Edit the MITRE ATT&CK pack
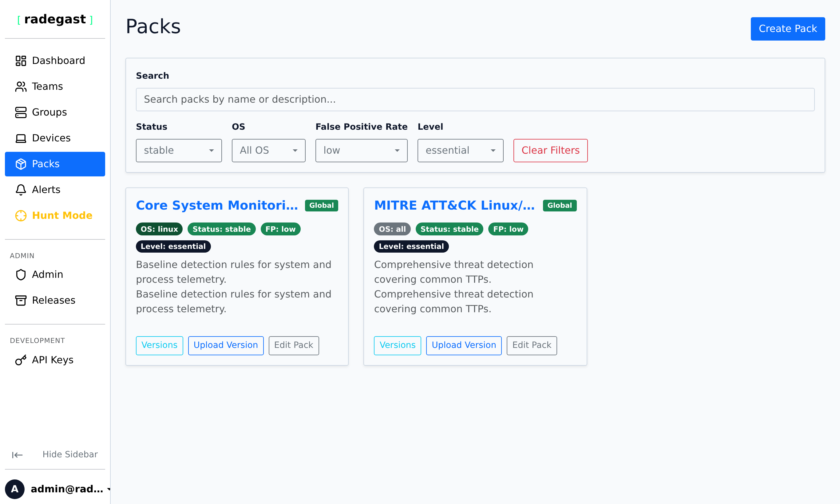The width and height of the screenshot is (840, 504). point(532,345)
